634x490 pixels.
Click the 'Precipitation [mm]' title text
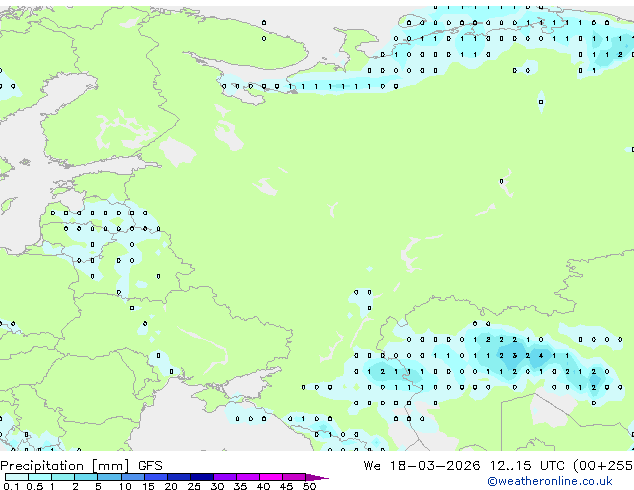click(65, 466)
